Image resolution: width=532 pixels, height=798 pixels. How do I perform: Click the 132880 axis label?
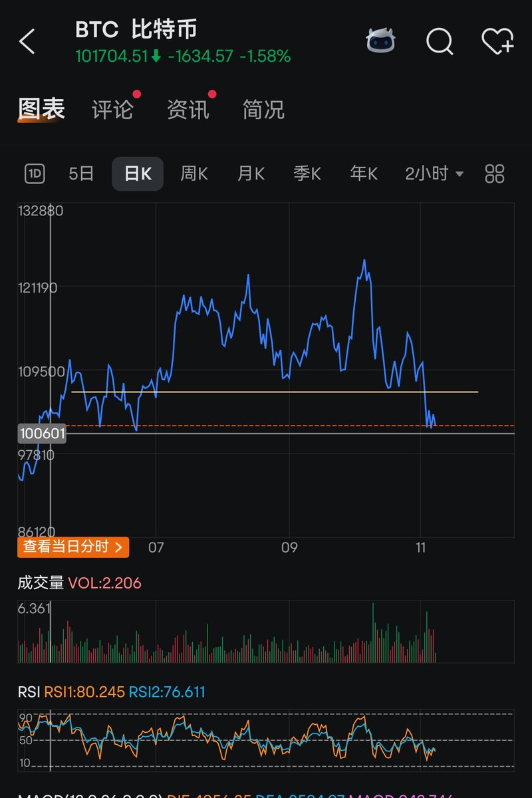[x=41, y=211]
